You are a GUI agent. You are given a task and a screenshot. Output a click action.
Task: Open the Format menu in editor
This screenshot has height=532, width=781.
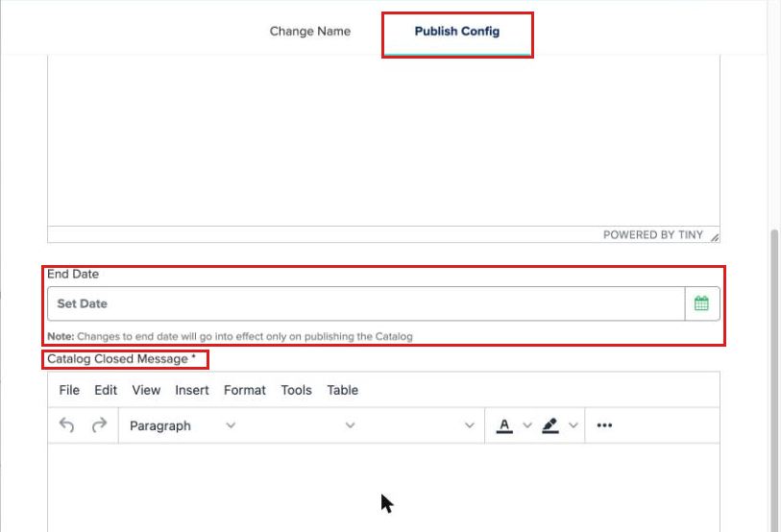pos(245,390)
